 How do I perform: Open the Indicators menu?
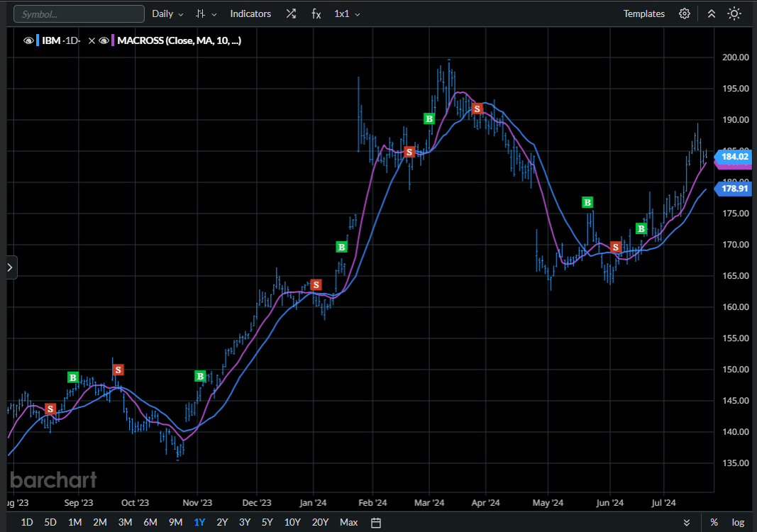(250, 14)
